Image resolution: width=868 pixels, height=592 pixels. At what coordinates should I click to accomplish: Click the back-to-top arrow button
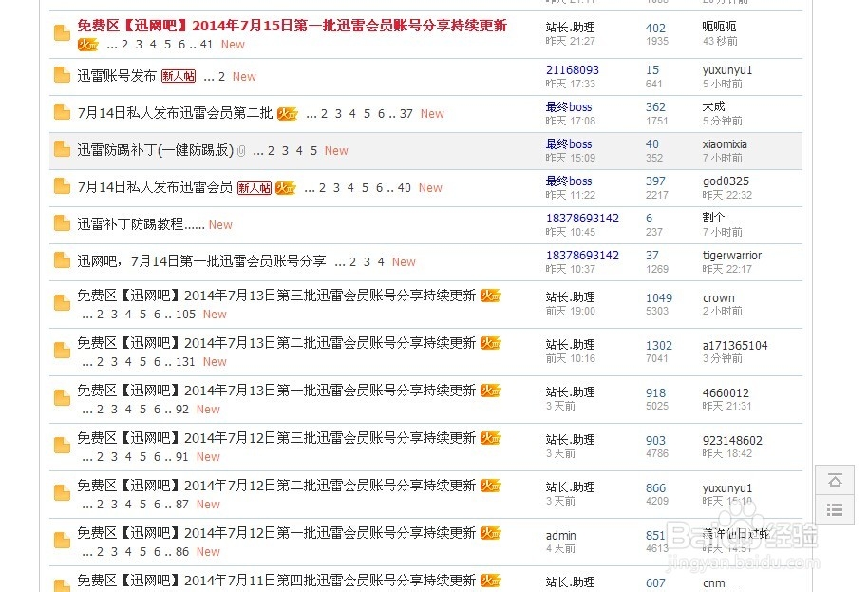tap(835, 480)
